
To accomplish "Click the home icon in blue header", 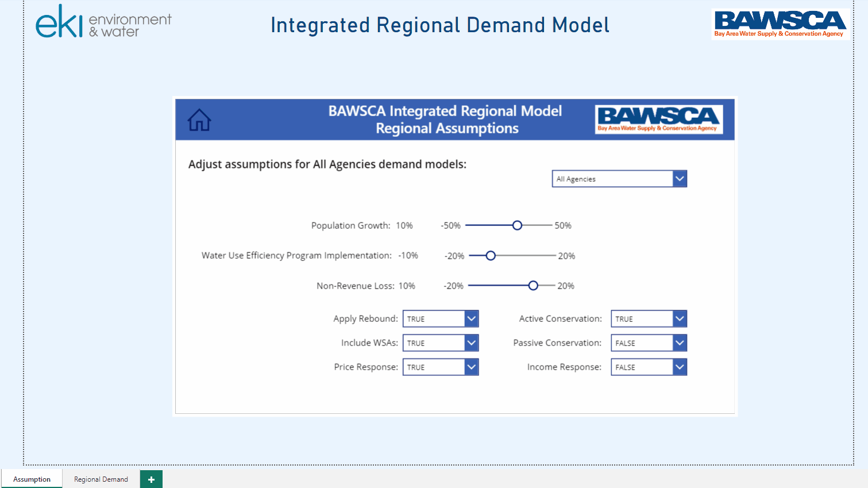I will point(199,120).
